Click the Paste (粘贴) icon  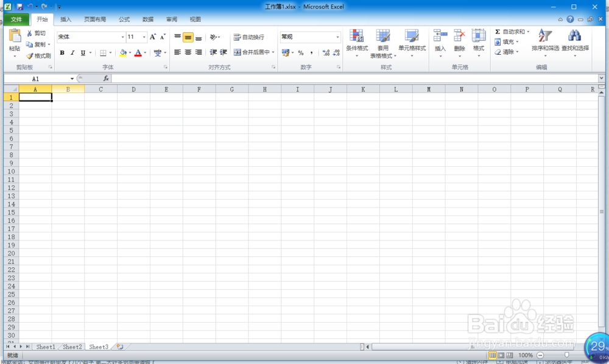[15, 36]
